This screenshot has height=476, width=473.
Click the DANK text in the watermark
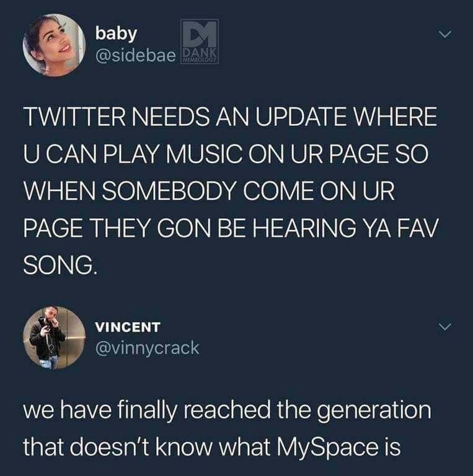tap(199, 53)
